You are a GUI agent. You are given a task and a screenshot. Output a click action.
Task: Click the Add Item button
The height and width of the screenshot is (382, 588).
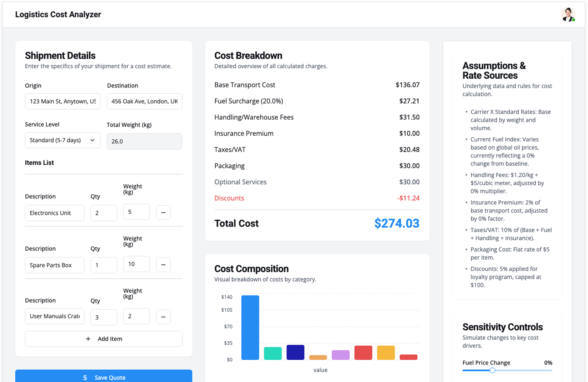[x=104, y=339]
